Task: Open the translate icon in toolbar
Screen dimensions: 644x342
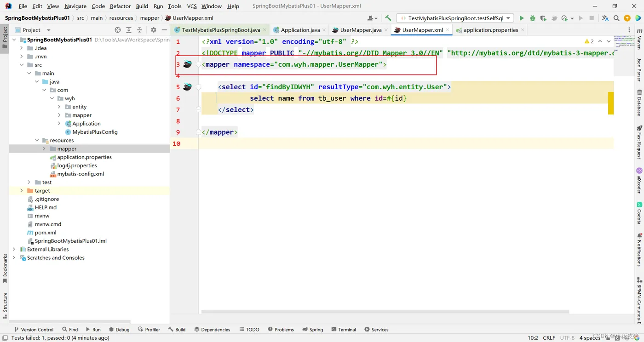Action: click(x=605, y=18)
